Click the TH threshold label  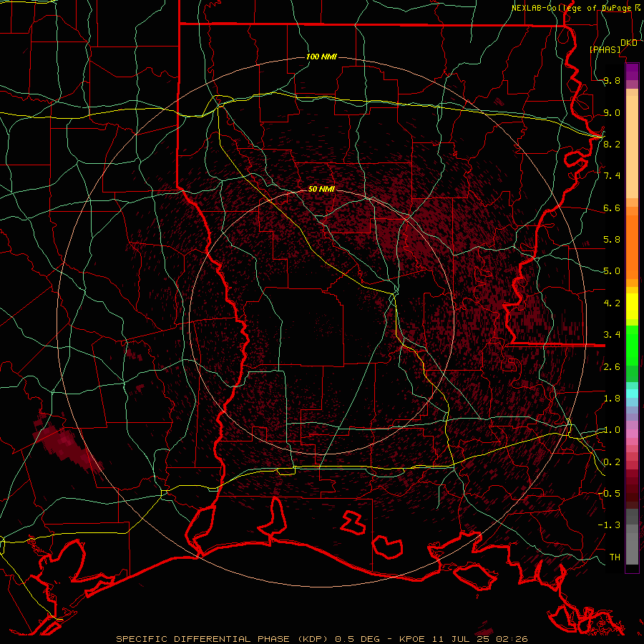pos(615,557)
